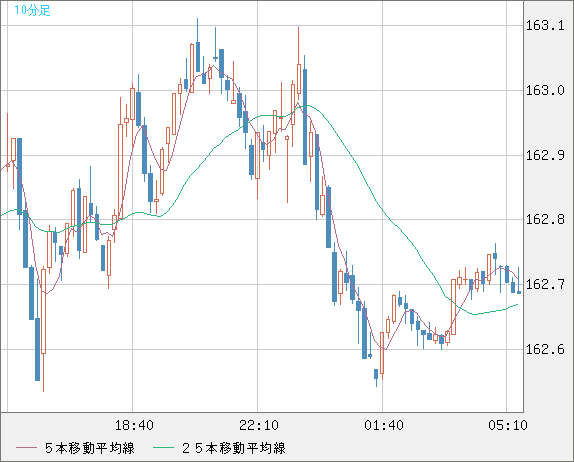Click the 162.6 price axis label
Viewport: 574px width, 462px height.
coord(545,349)
